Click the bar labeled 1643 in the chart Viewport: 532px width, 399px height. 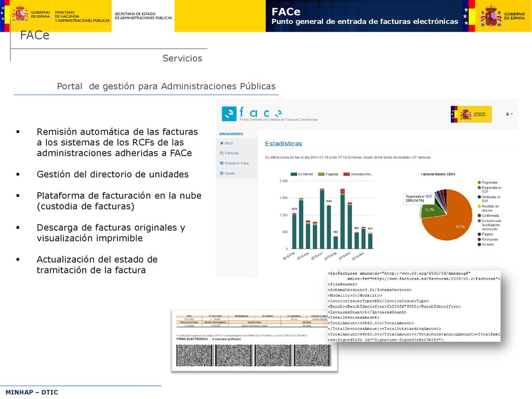329,227
